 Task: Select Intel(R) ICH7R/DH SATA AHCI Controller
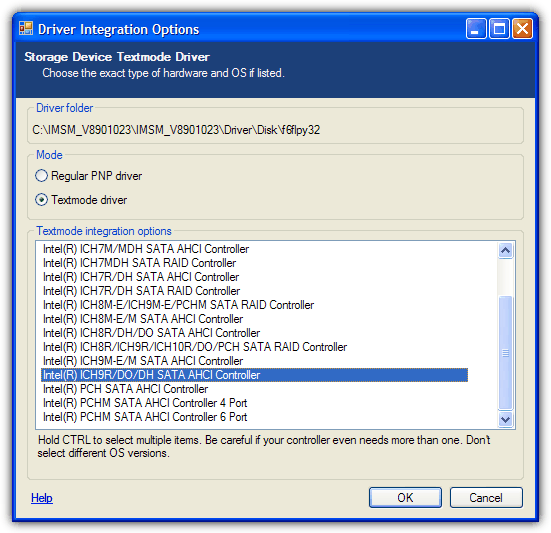click(254, 277)
